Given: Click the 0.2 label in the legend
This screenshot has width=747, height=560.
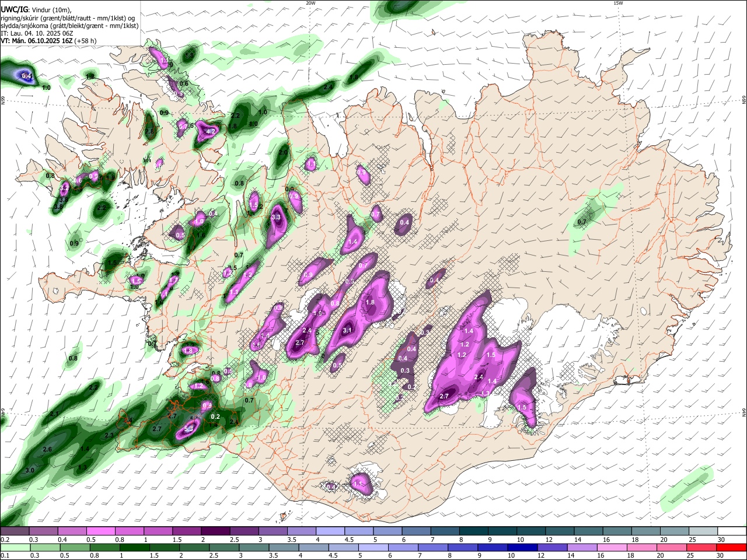Looking at the screenshot, I should pyautogui.click(x=5, y=540).
